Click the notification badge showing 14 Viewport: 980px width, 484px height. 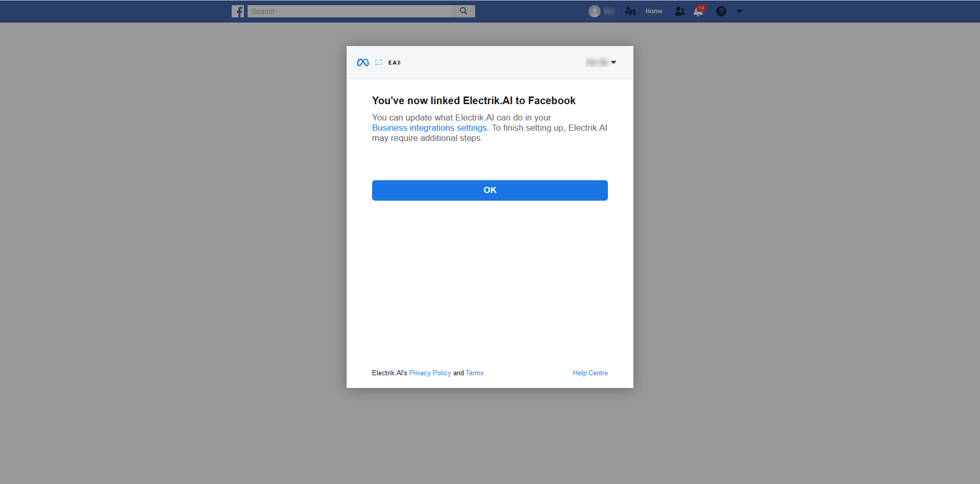(x=701, y=7)
